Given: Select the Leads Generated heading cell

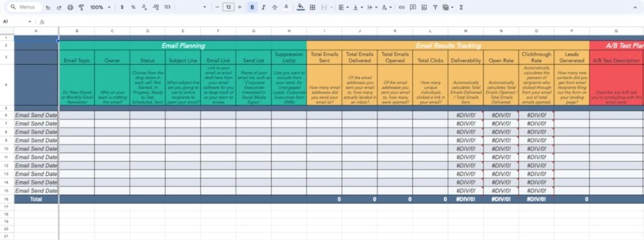Looking at the screenshot, I should [571, 57].
